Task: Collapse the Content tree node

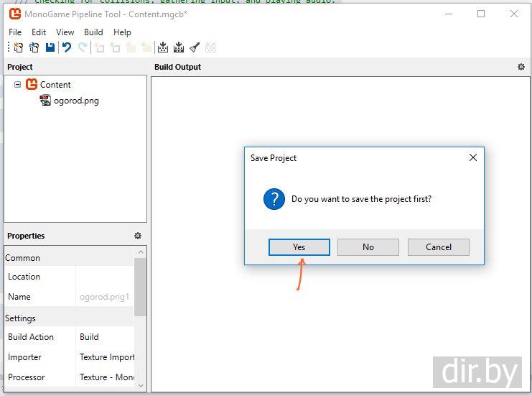Action: 18,84
